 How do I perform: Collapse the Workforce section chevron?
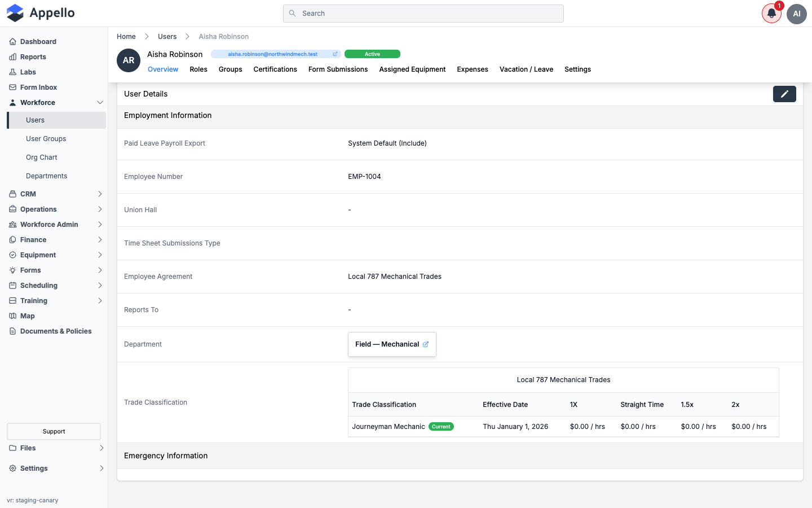pyautogui.click(x=100, y=103)
